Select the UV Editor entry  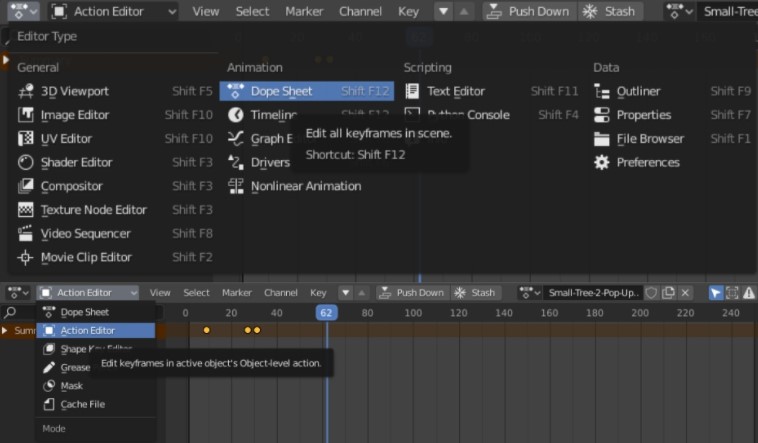coord(66,139)
